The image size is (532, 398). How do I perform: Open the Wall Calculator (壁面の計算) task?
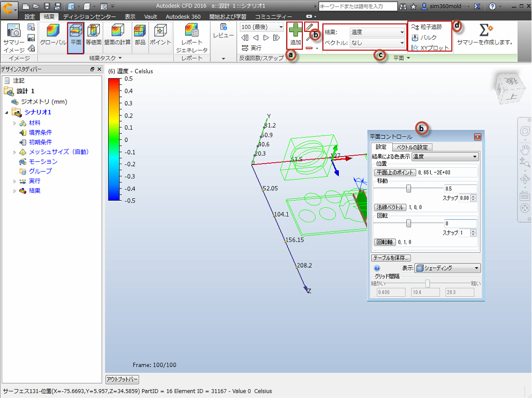coord(117,35)
